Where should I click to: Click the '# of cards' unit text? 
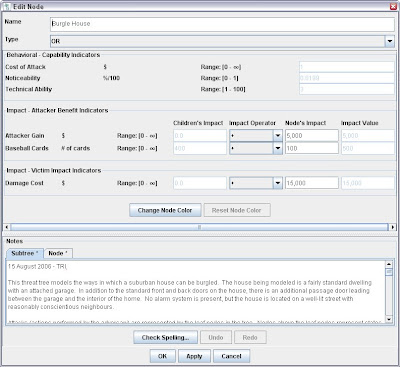coord(75,148)
